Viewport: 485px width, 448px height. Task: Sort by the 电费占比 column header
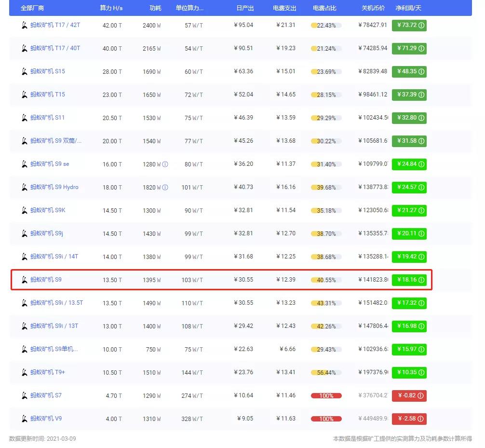tap(324, 8)
